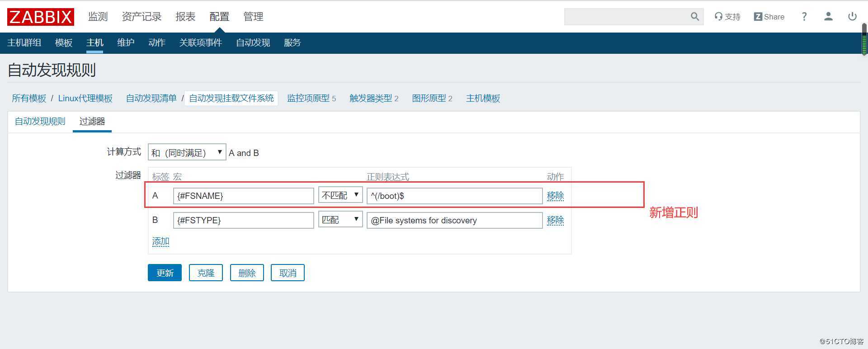Image resolution: width=868 pixels, height=349 pixels.
Task: Open the 资产记录 top menu
Action: tap(142, 17)
